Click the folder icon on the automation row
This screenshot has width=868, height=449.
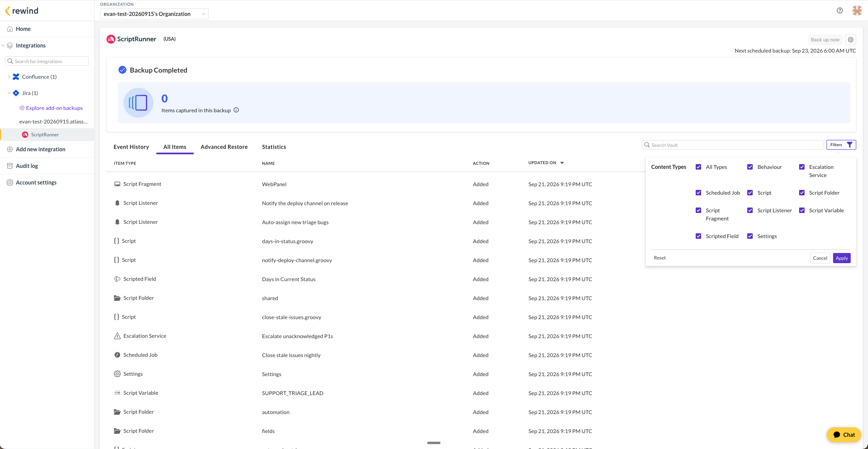[x=117, y=412]
